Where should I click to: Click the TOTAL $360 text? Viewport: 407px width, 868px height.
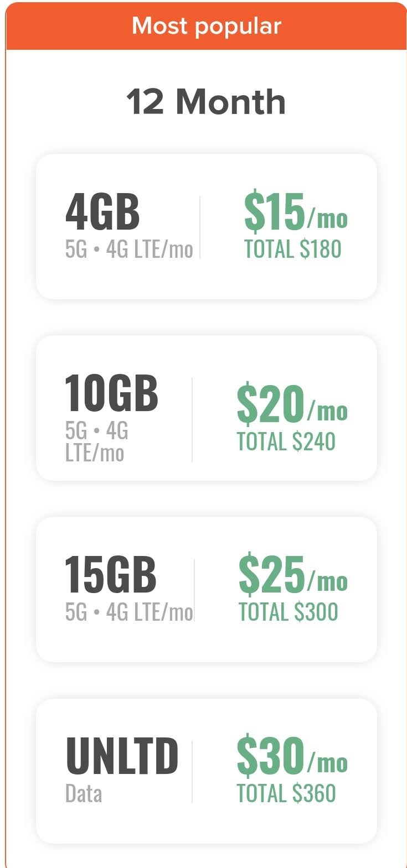coord(286,793)
